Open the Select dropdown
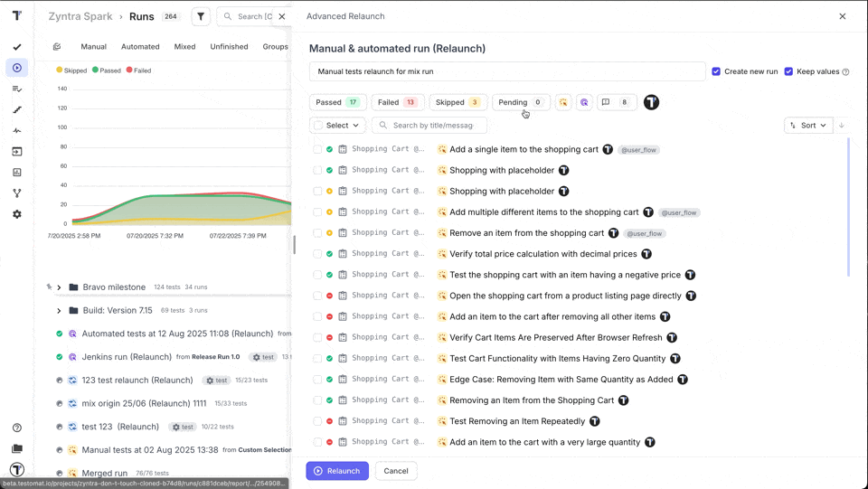The width and height of the screenshot is (868, 489). [x=337, y=126]
